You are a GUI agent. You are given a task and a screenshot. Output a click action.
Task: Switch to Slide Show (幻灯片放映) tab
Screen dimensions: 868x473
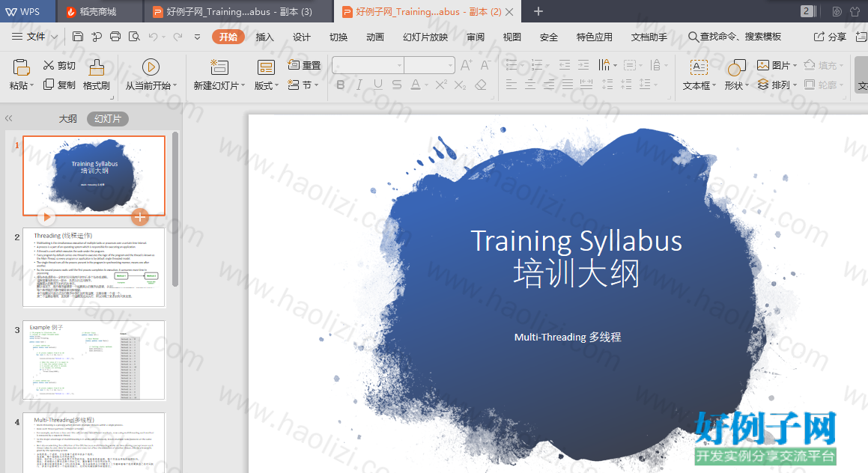click(425, 37)
